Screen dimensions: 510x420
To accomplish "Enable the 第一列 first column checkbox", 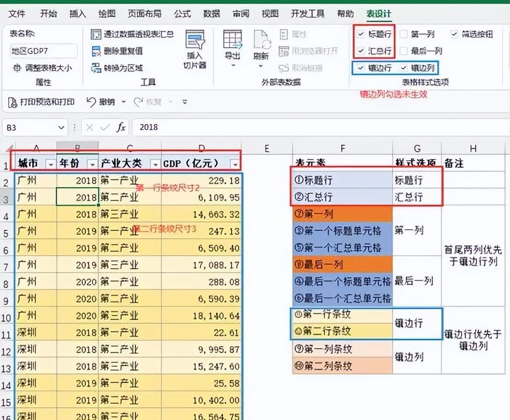I will pyautogui.click(x=404, y=34).
